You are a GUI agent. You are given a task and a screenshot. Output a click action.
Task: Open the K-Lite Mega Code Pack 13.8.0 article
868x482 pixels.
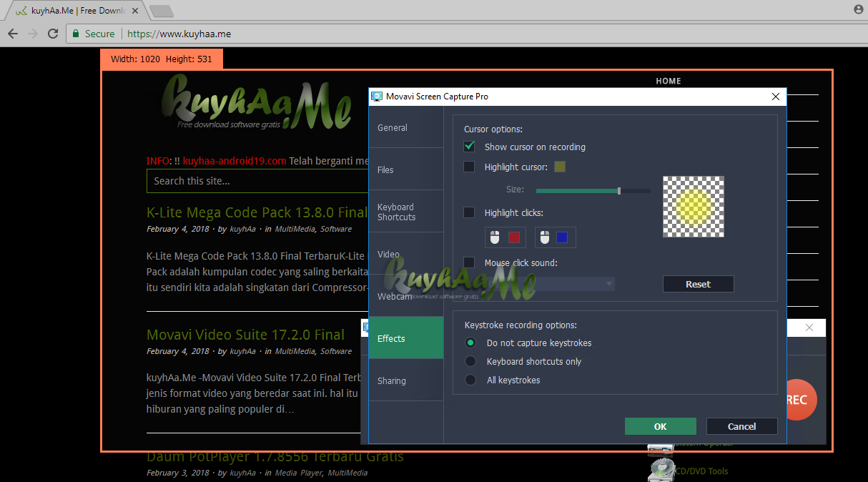(x=257, y=212)
